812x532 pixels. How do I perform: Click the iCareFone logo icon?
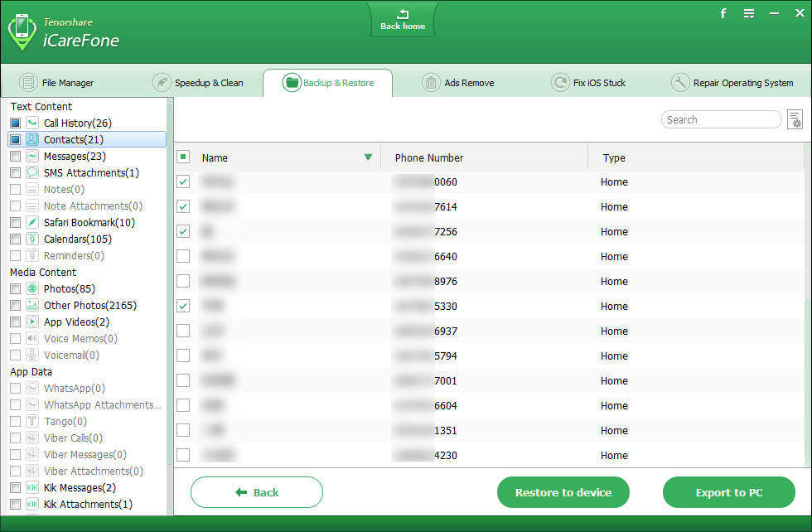(22, 31)
